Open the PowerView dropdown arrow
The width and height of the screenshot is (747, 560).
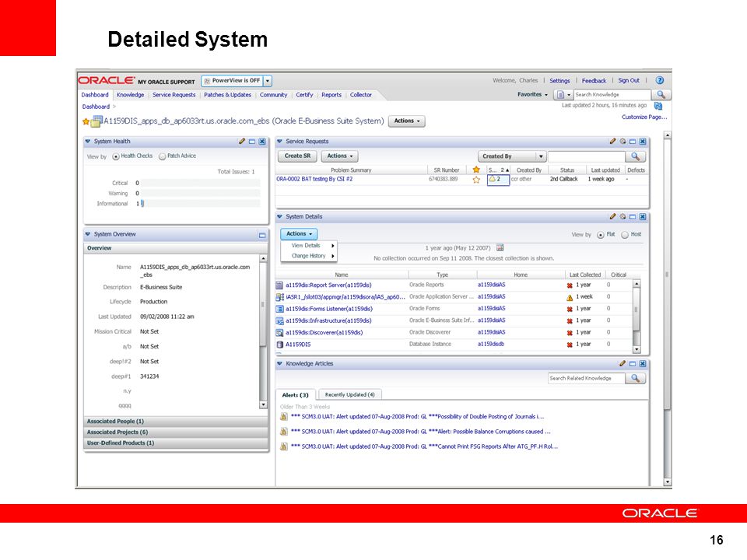click(x=268, y=81)
